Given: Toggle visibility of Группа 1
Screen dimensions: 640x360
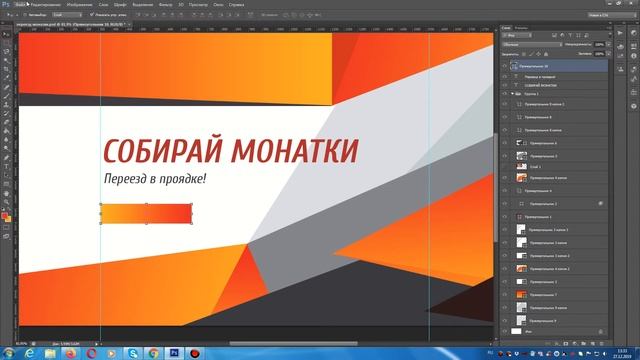Looking at the screenshot, I should [x=504, y=93].
